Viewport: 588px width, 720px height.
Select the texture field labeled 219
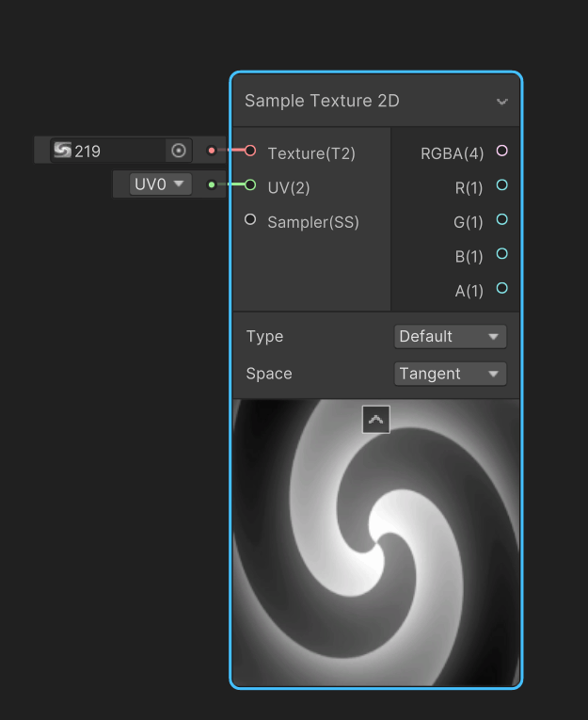click(120, 151)
